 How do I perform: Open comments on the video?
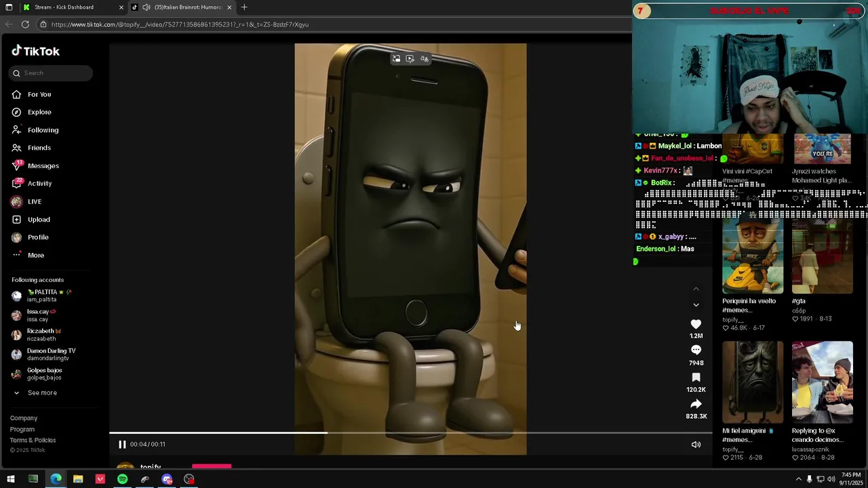[x=696, y=350]
